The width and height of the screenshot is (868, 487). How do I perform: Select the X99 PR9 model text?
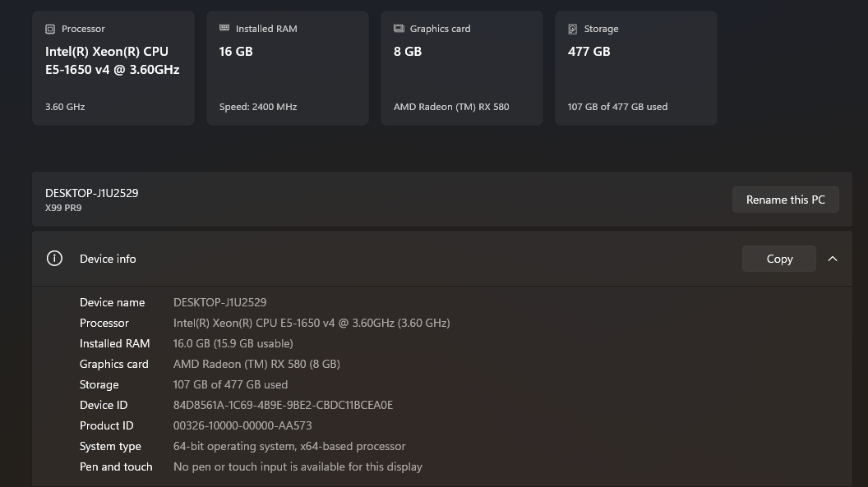63,208
